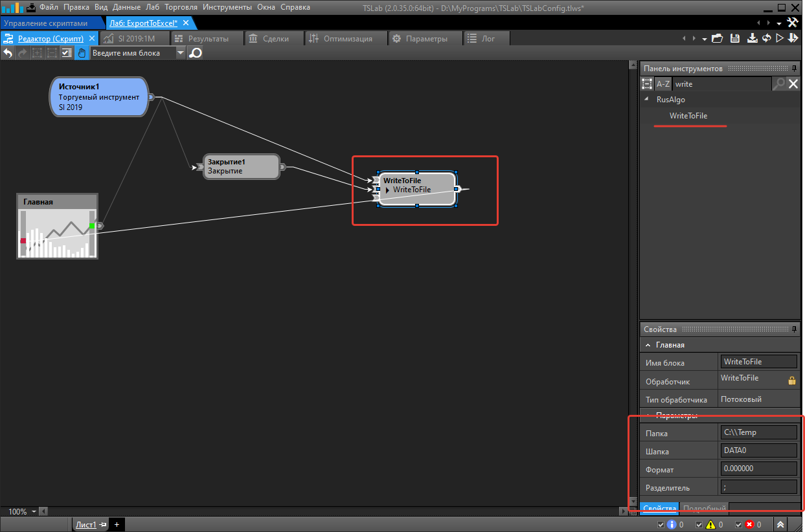The height and width of the screenshot is (532, 805).
Task: Click the run script play icon
Action: pos(780,39)
